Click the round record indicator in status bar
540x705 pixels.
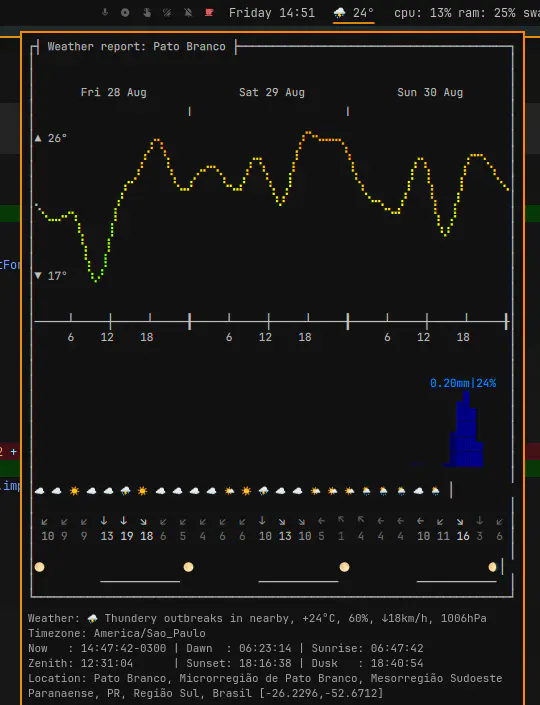(125, 13)
